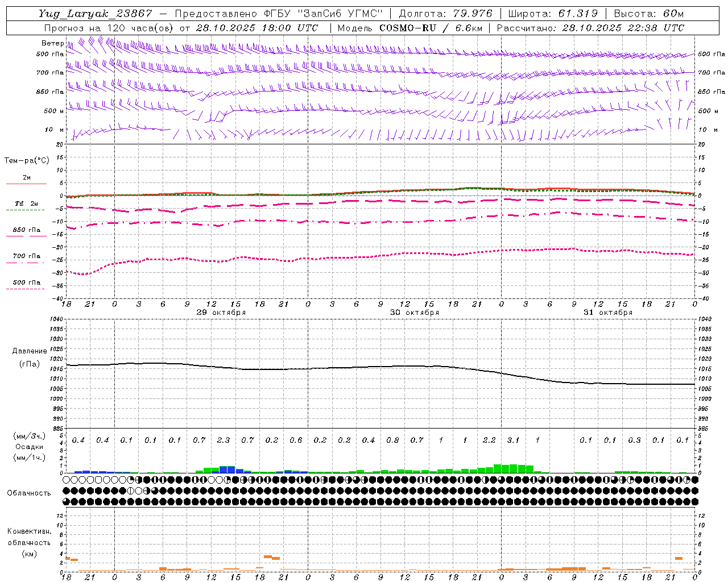Click the 30 октября date label

415,313
